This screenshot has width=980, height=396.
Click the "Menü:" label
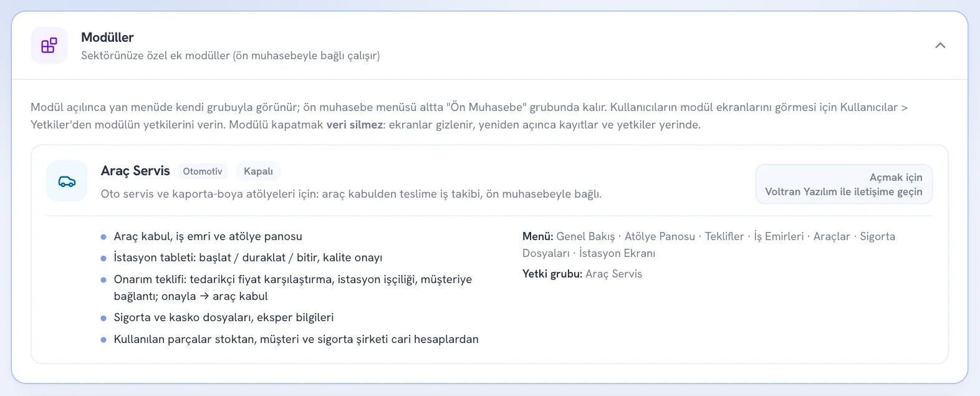(538, 236)
